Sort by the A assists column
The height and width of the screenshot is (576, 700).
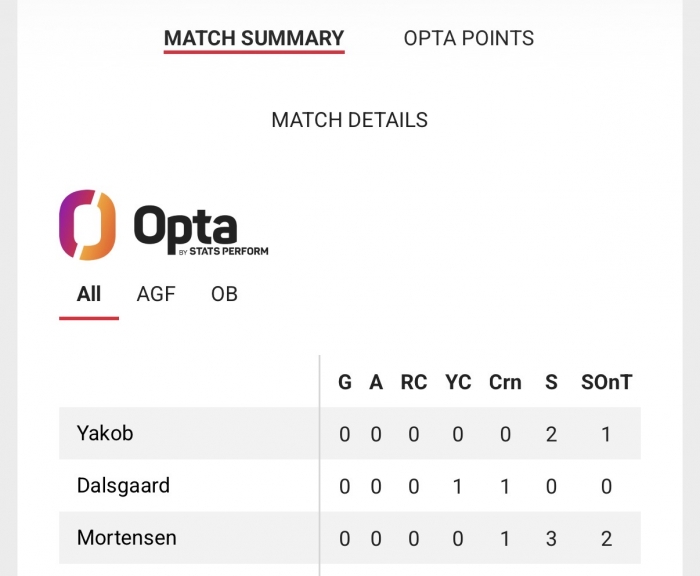375,382
